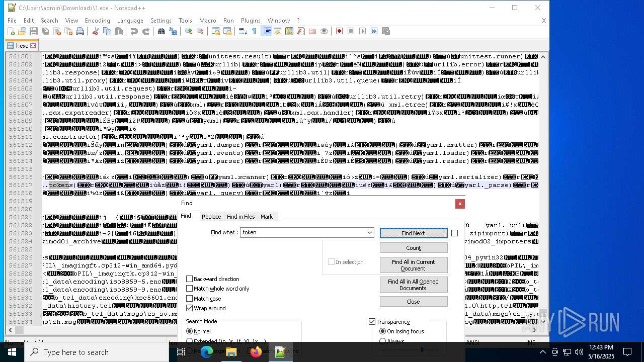Click the Find Next button
This screenshot has height=362, width=644.
[414, 233]
